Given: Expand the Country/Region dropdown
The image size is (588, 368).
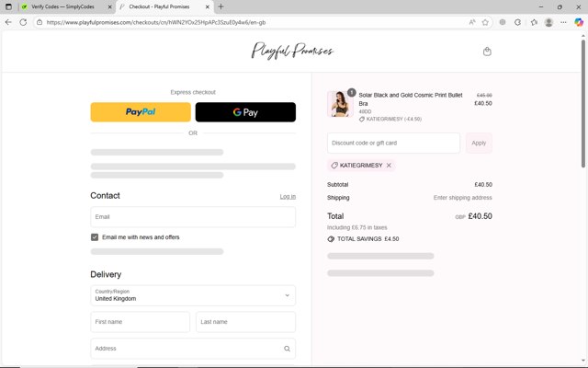Looking at the screenshot, I should [x=193, y=295].
